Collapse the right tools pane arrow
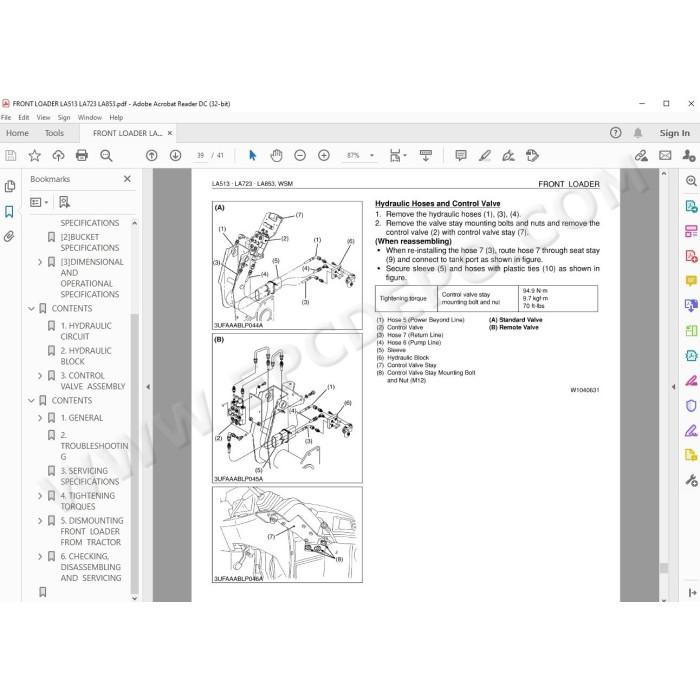The height and width of the screenshot is (700, 700). tap(674, 387)
